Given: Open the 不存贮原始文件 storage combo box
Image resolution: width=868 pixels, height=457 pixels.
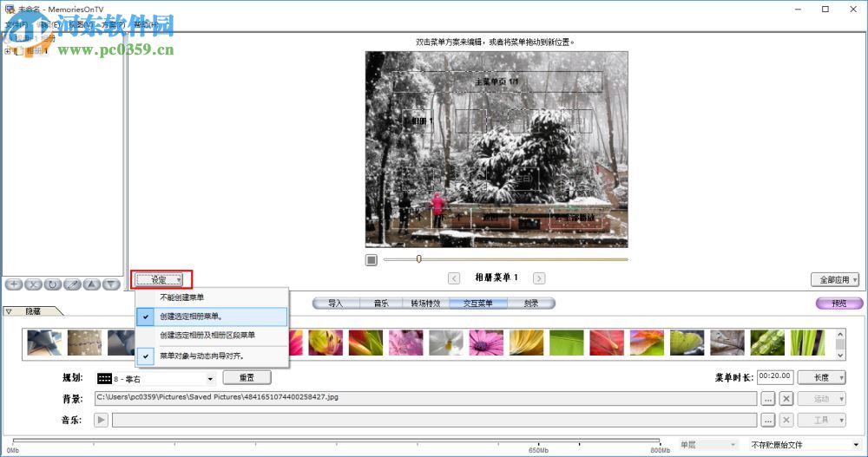Looking at the screenshot, I should (x=806, y=445).
